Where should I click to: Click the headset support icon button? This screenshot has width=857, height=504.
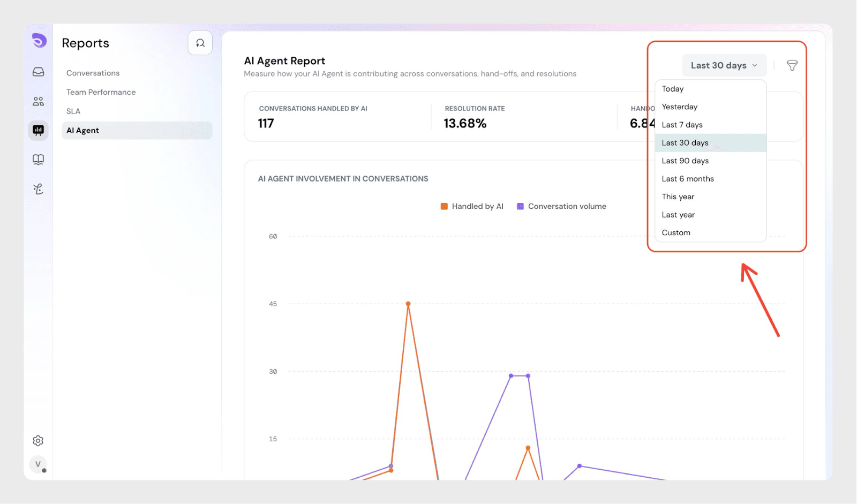click(200, 43)
